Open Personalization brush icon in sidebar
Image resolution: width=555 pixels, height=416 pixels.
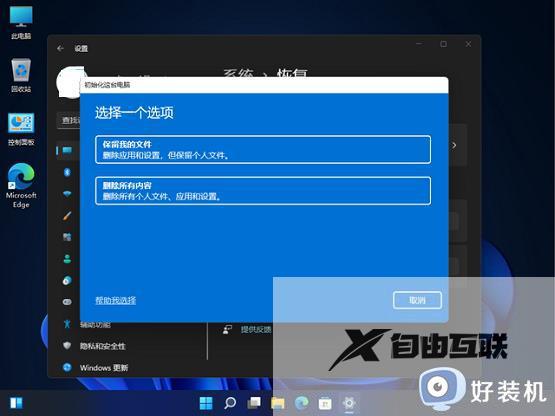67,216
